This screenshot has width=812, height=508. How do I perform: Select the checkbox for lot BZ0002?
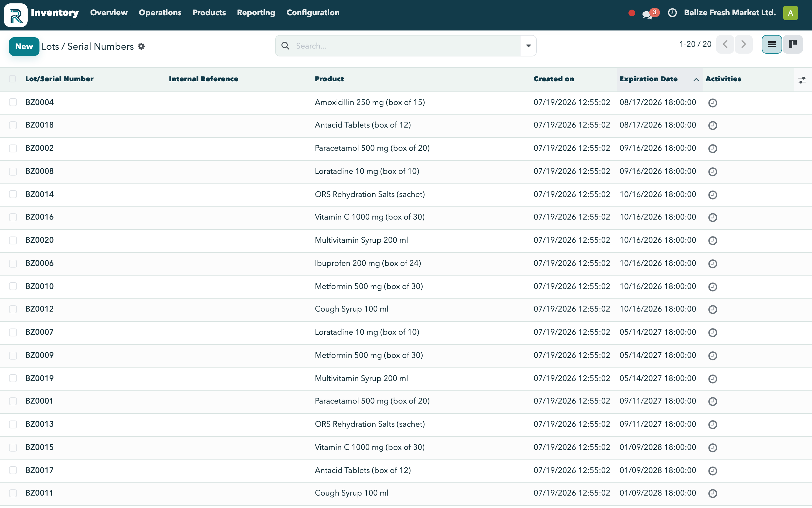13,148
